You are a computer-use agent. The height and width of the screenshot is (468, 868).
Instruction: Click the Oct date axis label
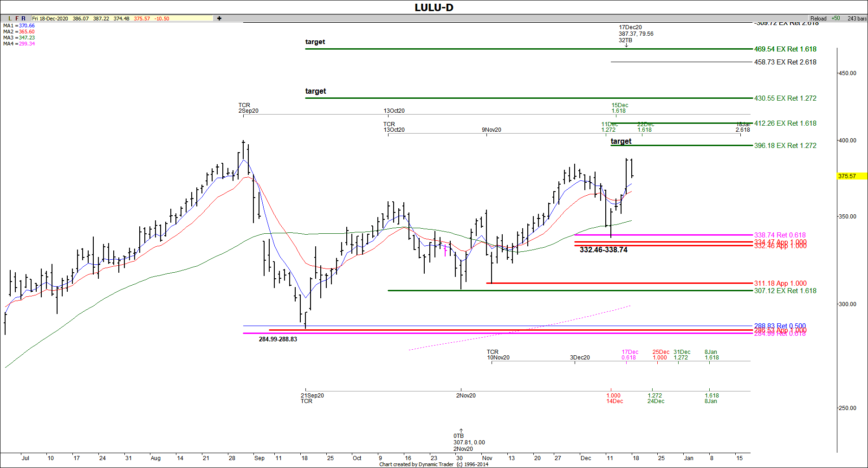coord(357,458)
